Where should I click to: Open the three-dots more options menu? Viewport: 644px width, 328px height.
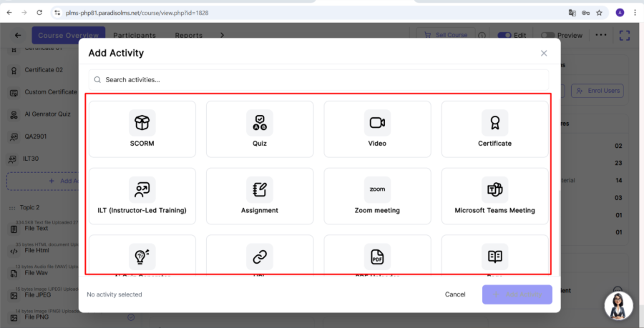[600, 35]
